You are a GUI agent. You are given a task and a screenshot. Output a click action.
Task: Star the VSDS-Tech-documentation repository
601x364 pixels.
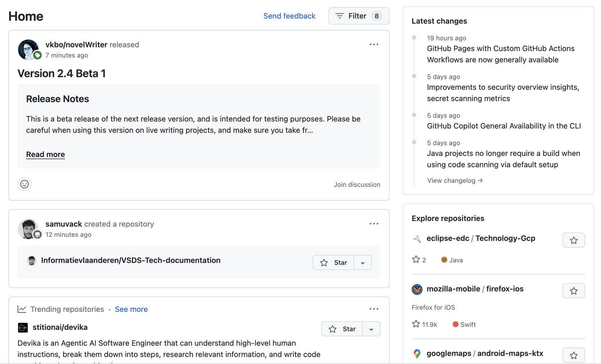pyautogui.click(x=333, y=262)
